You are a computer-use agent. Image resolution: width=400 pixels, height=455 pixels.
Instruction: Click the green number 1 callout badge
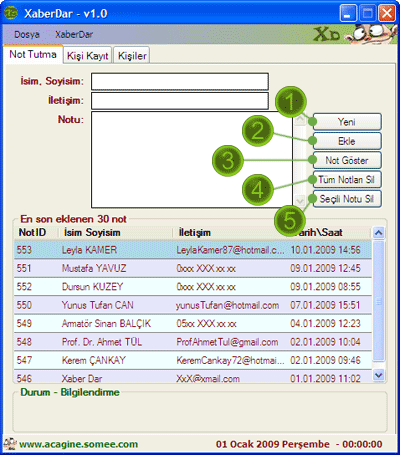[x=291, y=102]
